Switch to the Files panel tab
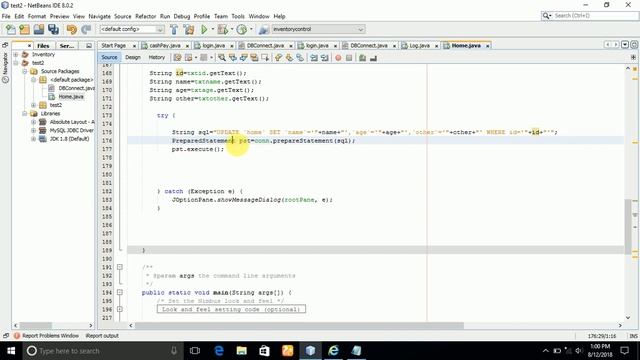 pos(43,46)
